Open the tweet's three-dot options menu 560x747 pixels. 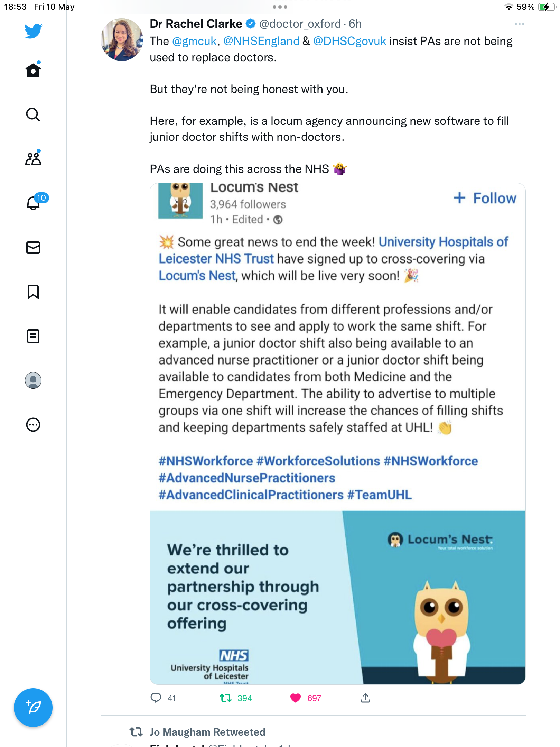pyautogui.click(x=519, y=24)
